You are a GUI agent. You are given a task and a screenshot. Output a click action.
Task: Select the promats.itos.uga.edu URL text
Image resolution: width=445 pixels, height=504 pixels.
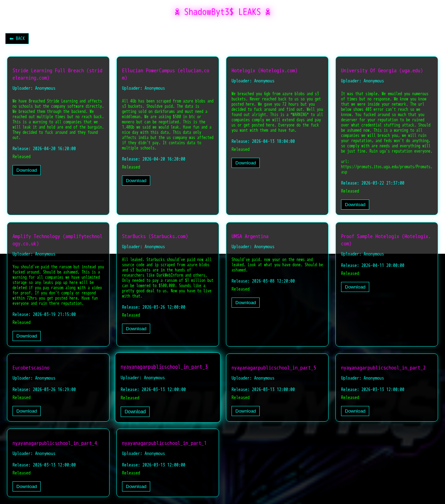pos(386,169)
